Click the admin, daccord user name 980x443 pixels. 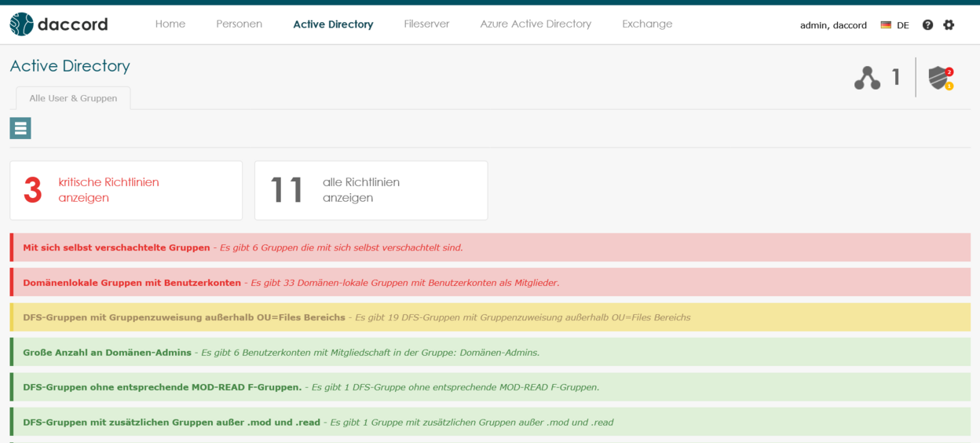tap(833, 25)
